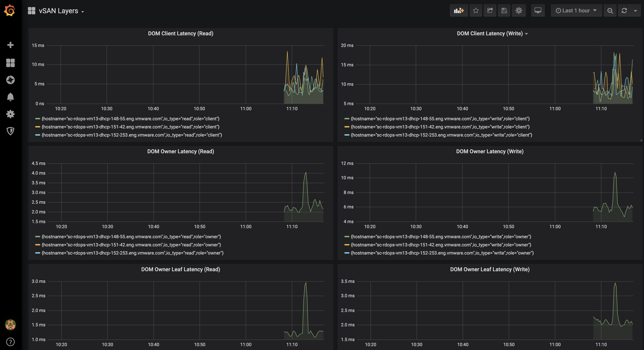Screen dimensions: 644x350
Task: Open DOM Owner Leaf Latency (Read) title
Action: (x=181, y=269)
